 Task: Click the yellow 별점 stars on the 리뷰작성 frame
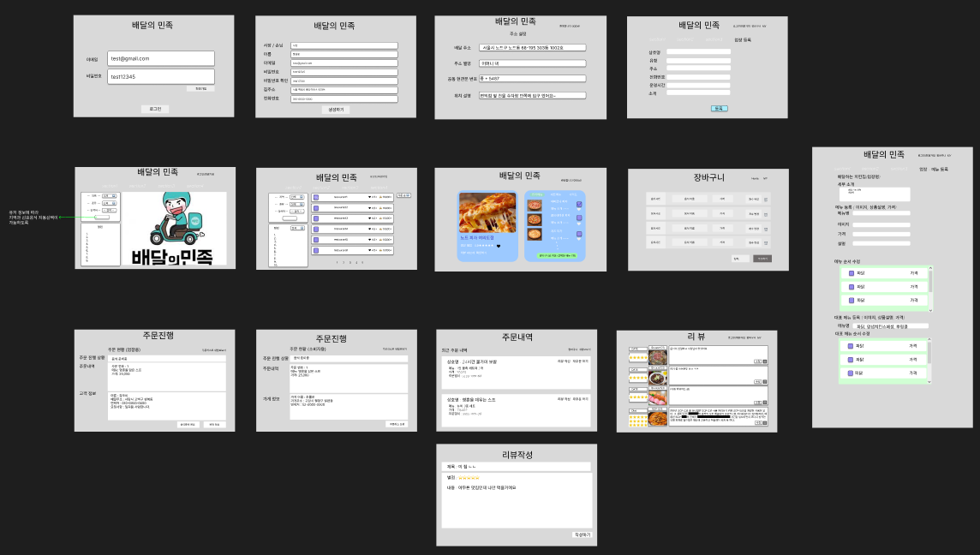click(x=469, y=478)
